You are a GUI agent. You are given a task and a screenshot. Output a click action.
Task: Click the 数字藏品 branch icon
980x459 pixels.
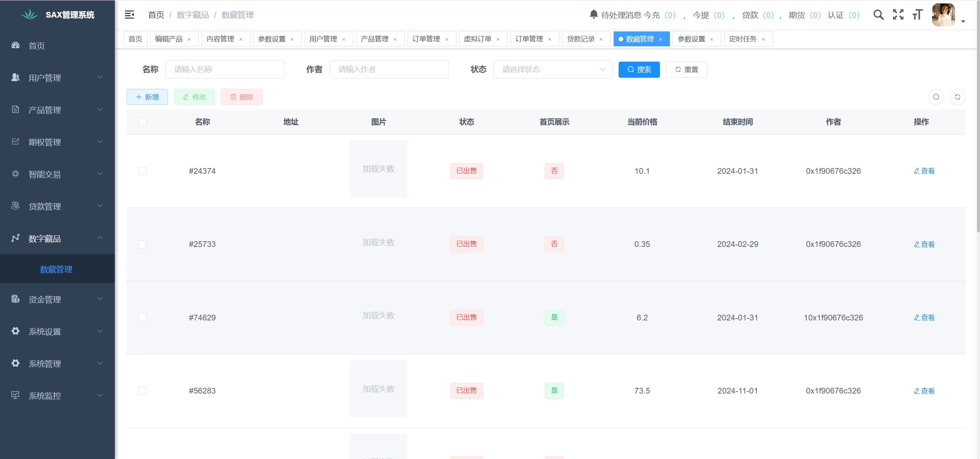[x=15, y=238]
